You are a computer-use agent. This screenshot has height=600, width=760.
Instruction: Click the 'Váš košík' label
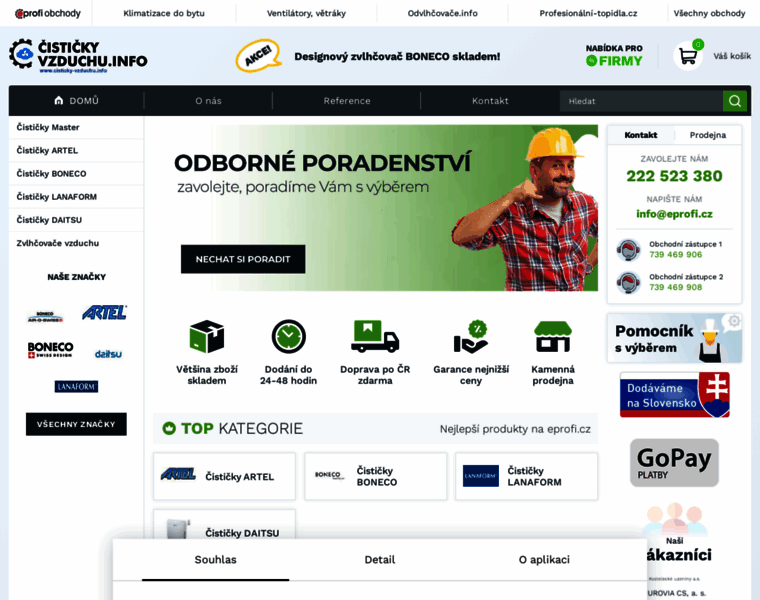click(x=732, y=56)
